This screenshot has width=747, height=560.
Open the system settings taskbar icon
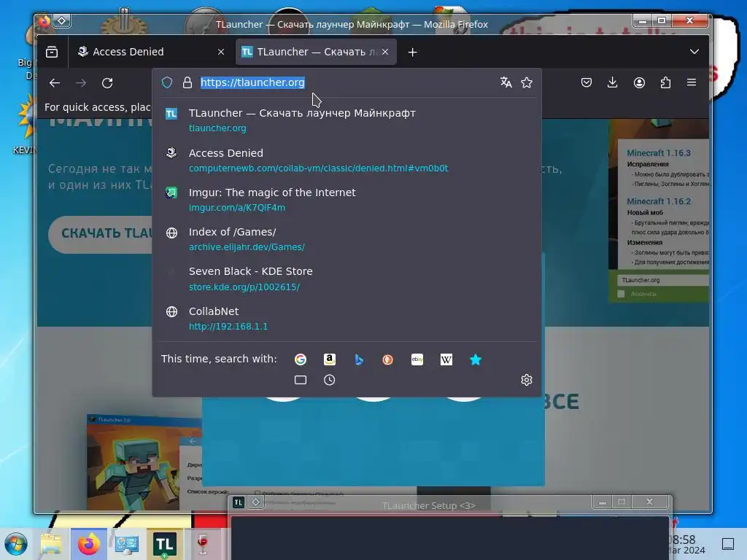tap(127, 544)
